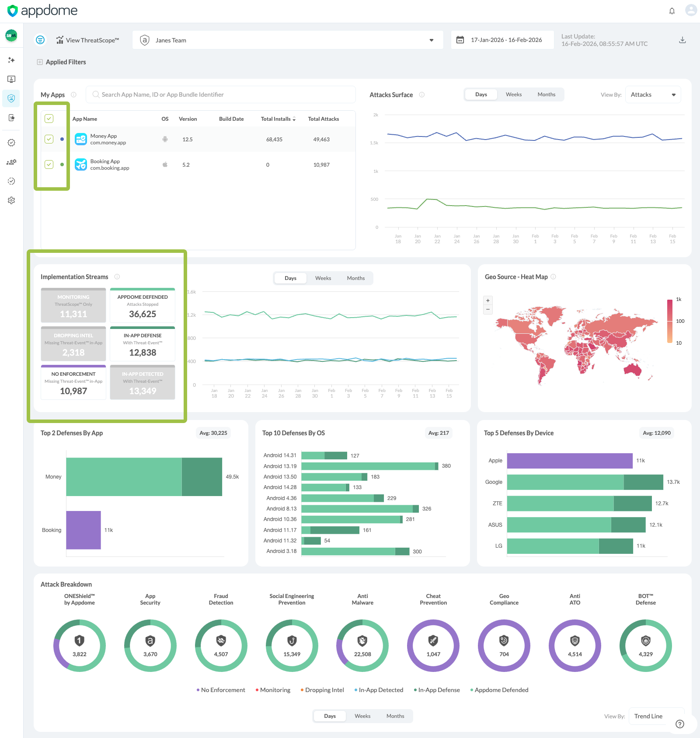Viewport: 700px width, 738px height.
Task: Open the Attacks View By dropdown
Action: [653, 95]
